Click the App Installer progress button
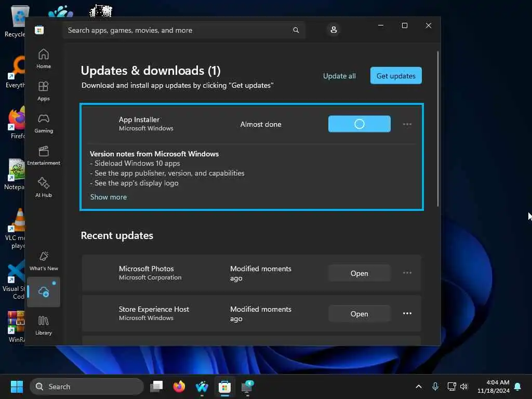This screenshot has height=399, width=532. click(360, 124)
